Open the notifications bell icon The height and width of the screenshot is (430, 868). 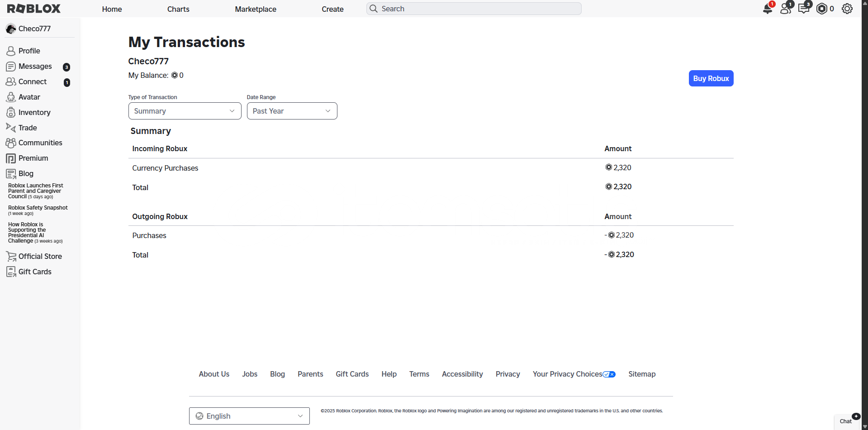pyautogui.click(x=768, y=9)
